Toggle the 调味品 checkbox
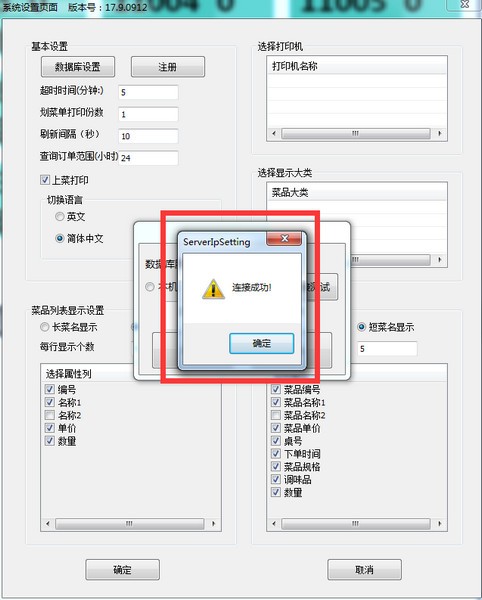Image resolution: width=482 pixels, height=600 pixels. coord(276,479)
